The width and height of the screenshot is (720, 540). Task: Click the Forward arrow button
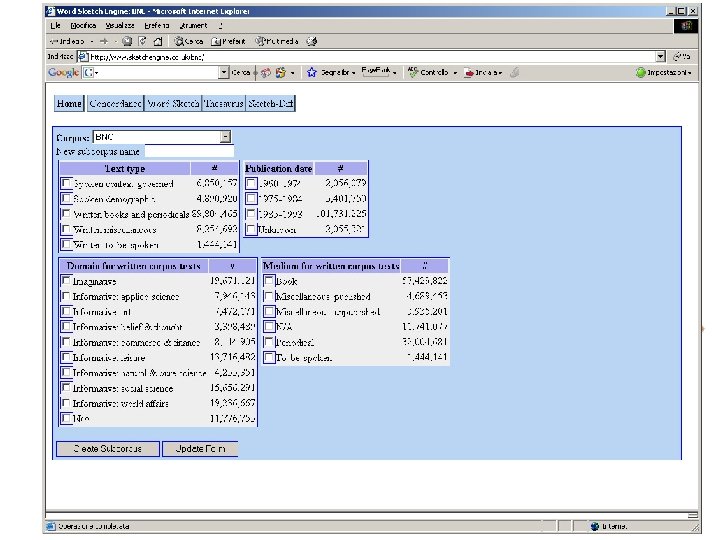coord(104,41)
